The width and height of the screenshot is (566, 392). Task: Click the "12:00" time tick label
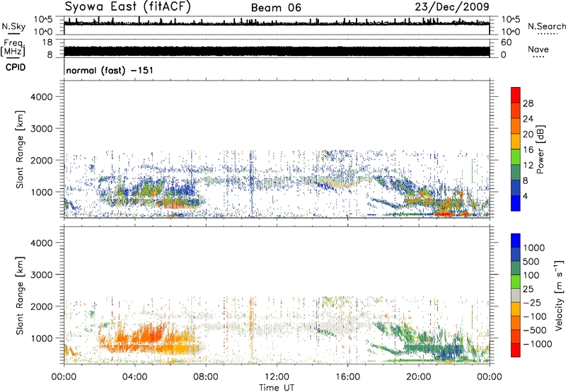click(x=277, y=377)
